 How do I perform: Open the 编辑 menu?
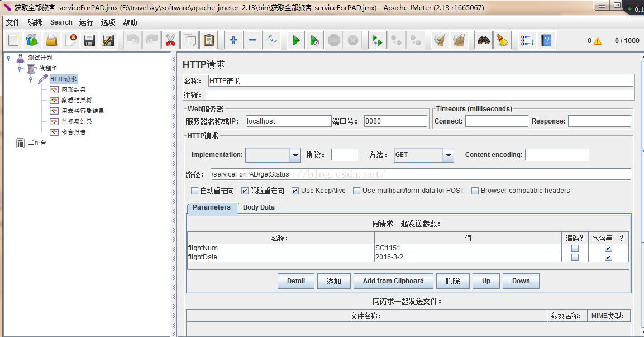tap(35, 22)
